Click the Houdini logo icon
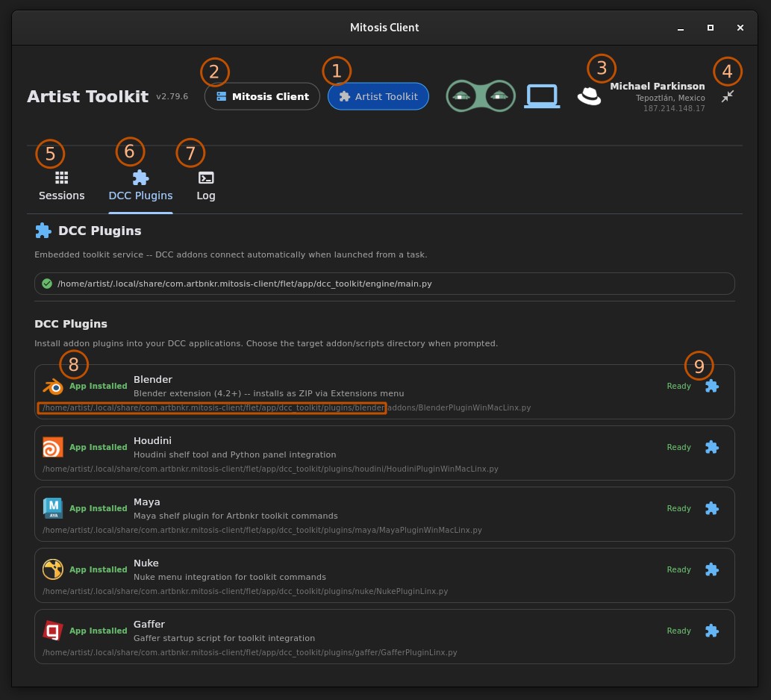 pos(52,447)
